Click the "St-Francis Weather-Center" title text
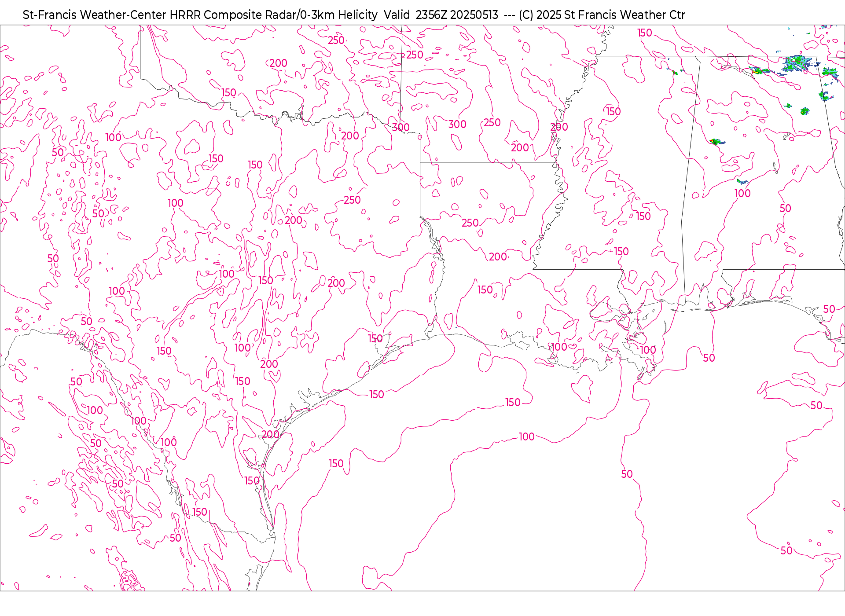845x616 pixels. click(95, 15)
